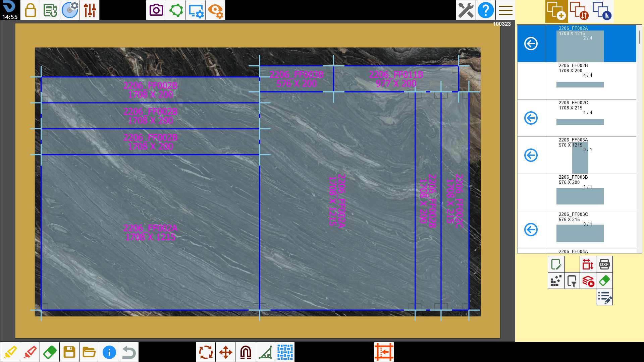Click the red align-to-edge icon
Image resolution: width=644 pixels, height=362 pixels.
coord(384,352)
